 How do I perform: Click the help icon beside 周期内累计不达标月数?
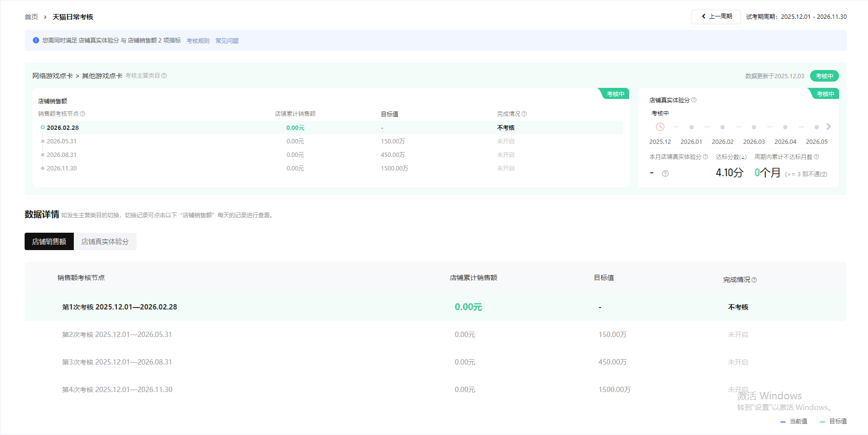click(816, 157)
